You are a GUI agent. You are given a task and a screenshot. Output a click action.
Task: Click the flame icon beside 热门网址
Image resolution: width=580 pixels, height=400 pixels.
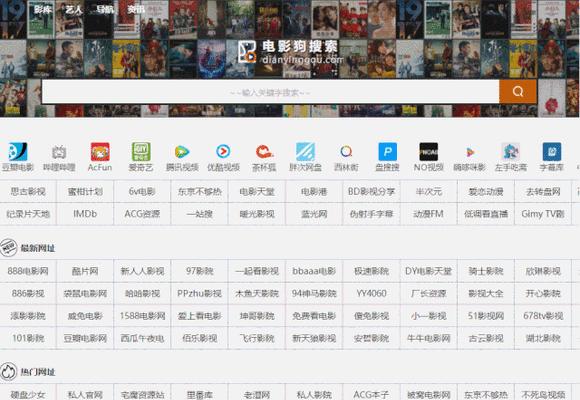coord(8,372)
